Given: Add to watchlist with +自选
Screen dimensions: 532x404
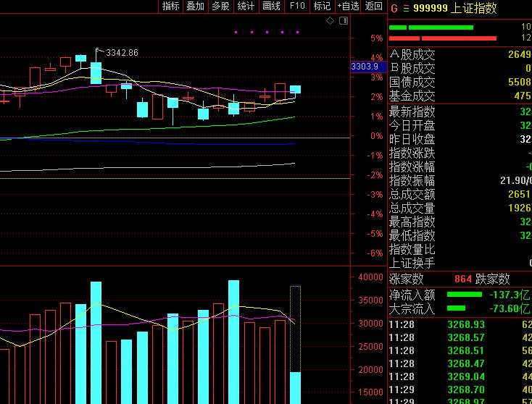Looking at the screenshot, I should click(x=349, y=6).
